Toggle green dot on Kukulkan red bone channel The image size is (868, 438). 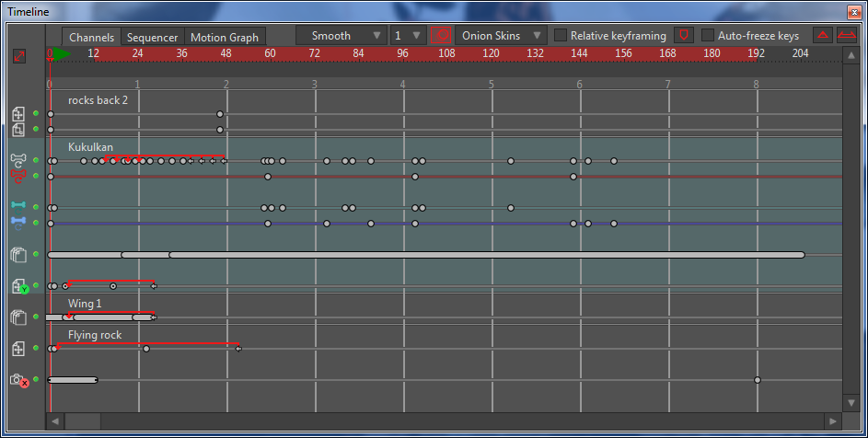[x=36, y=176]
